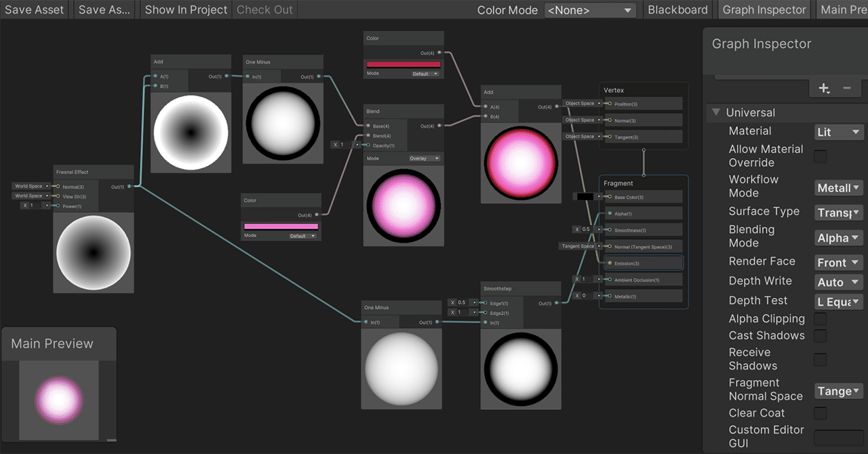The width and height of the screenshot is (868, 454).
Task: Click the plus icon in Graph Inspector
Action: coord(824,88)
